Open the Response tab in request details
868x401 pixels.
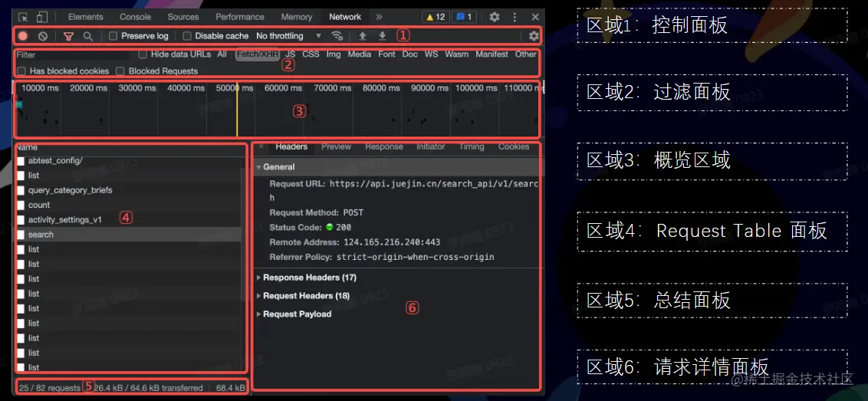(x=383, y=146)
